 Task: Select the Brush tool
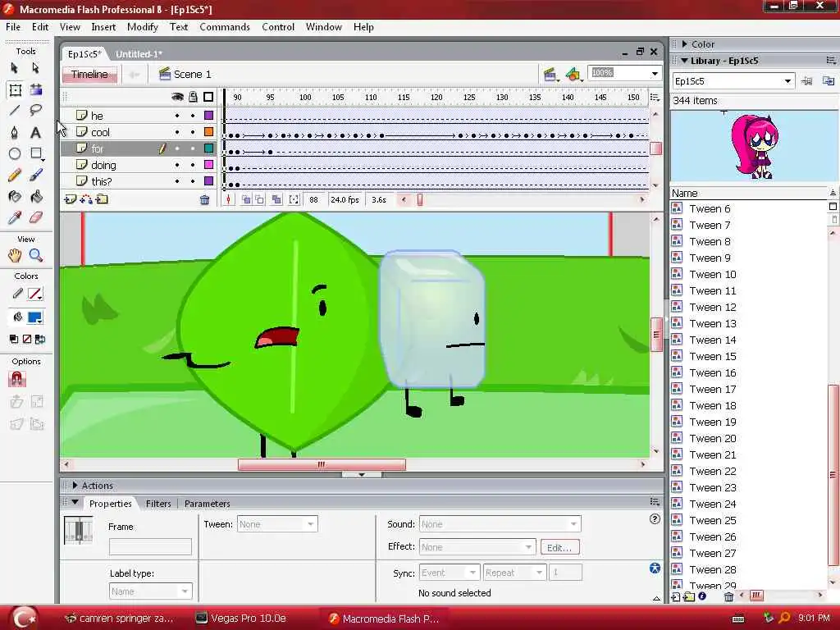click(x=36, y=176)
